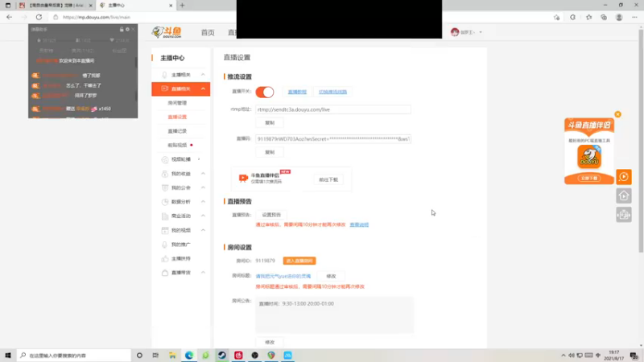Click the 数据分析 pie chart icon
This screenshot has height=362, width=644.
(x=165, y=202)
